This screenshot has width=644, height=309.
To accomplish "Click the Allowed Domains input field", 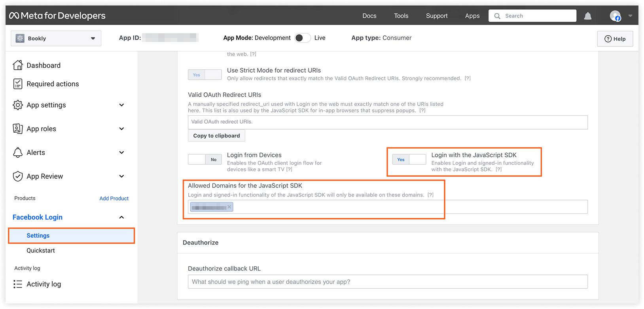I will (x=388, y=207).
